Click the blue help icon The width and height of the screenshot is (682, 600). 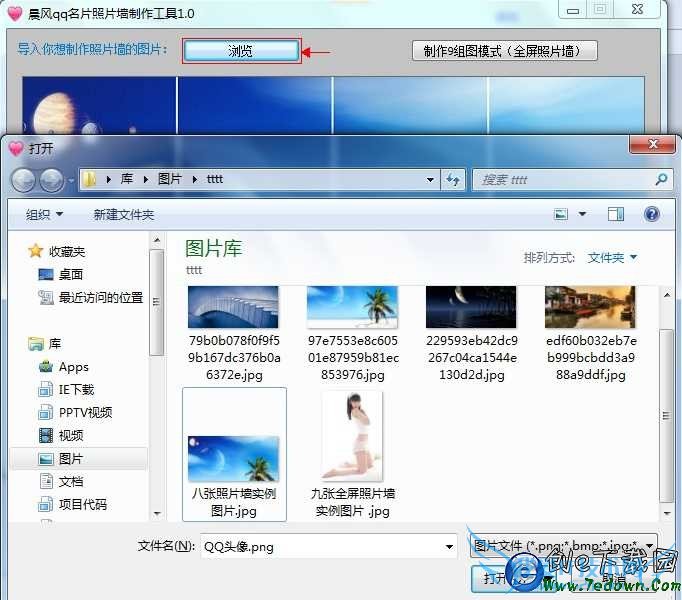click(x=652, y=214)
